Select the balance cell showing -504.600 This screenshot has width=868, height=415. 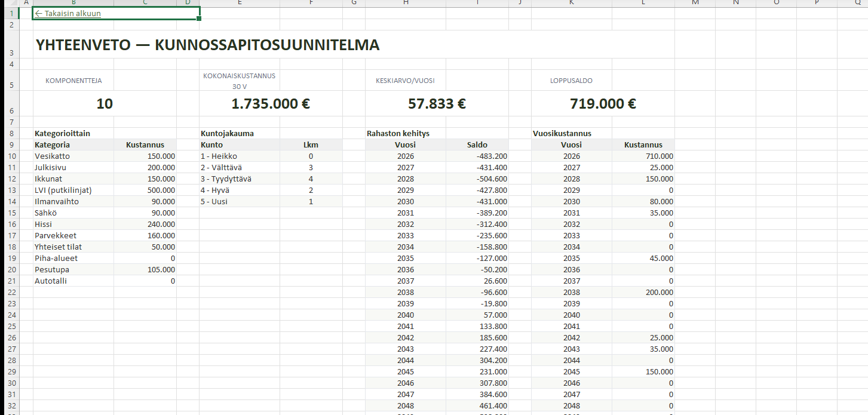click(x=489, y=179)
